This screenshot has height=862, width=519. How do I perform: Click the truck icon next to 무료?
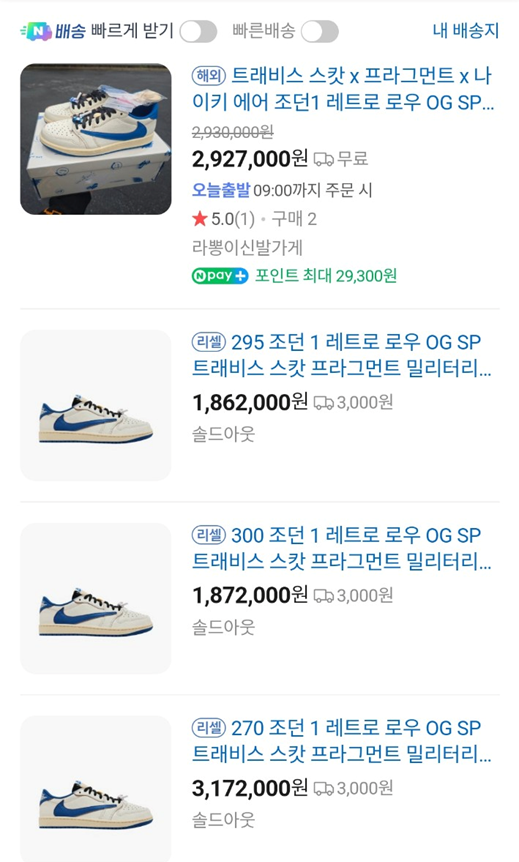324,159
